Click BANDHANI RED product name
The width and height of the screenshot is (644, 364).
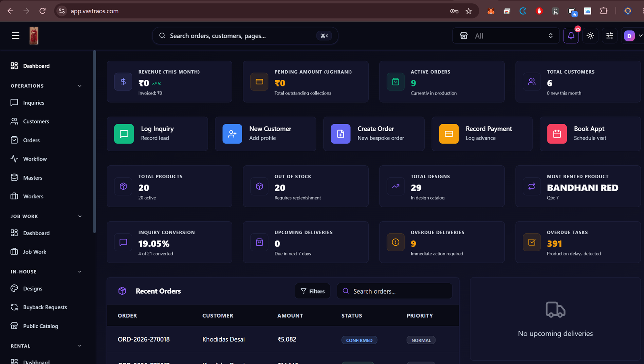(x=582, y=188)
